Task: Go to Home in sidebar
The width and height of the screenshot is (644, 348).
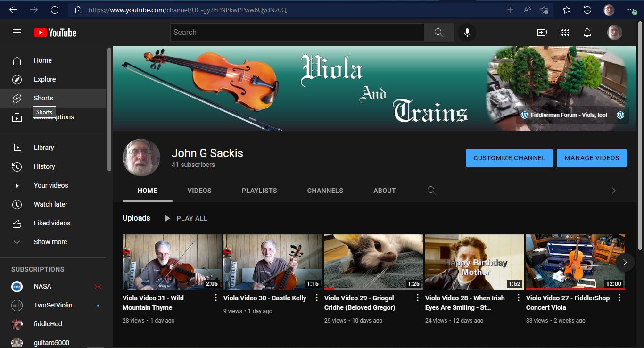Action: tap(53, 60)
